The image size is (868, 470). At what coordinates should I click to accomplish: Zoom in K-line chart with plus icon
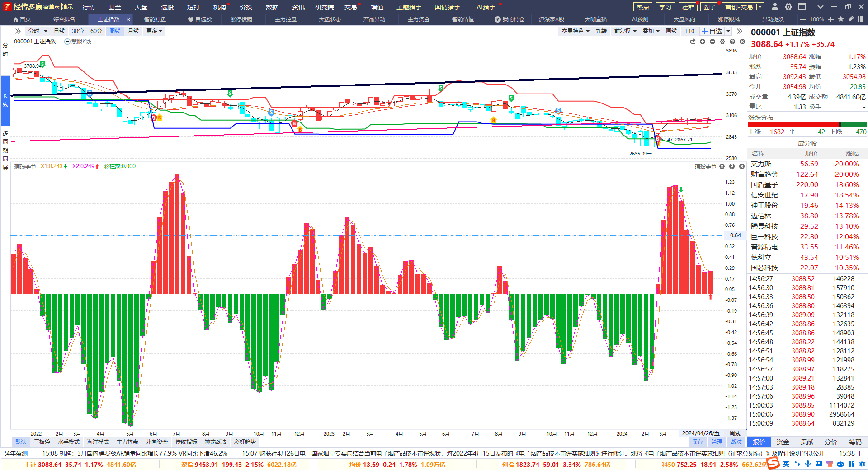click(x=703, y=42)
